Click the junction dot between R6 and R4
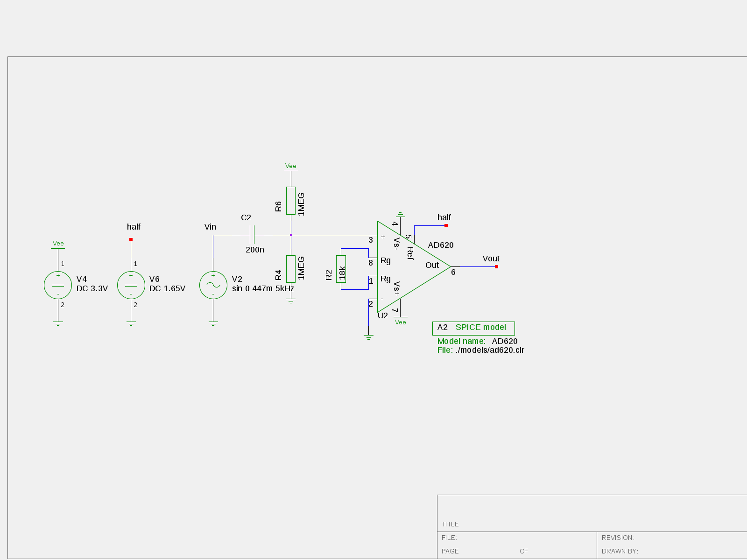This screenshot has width=747, height=560. click(x=291, y=235)
